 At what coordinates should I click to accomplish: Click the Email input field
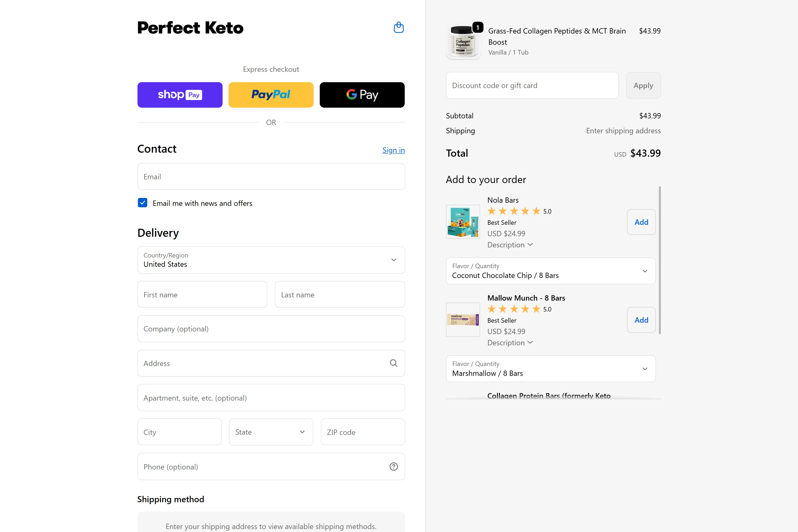271,176
